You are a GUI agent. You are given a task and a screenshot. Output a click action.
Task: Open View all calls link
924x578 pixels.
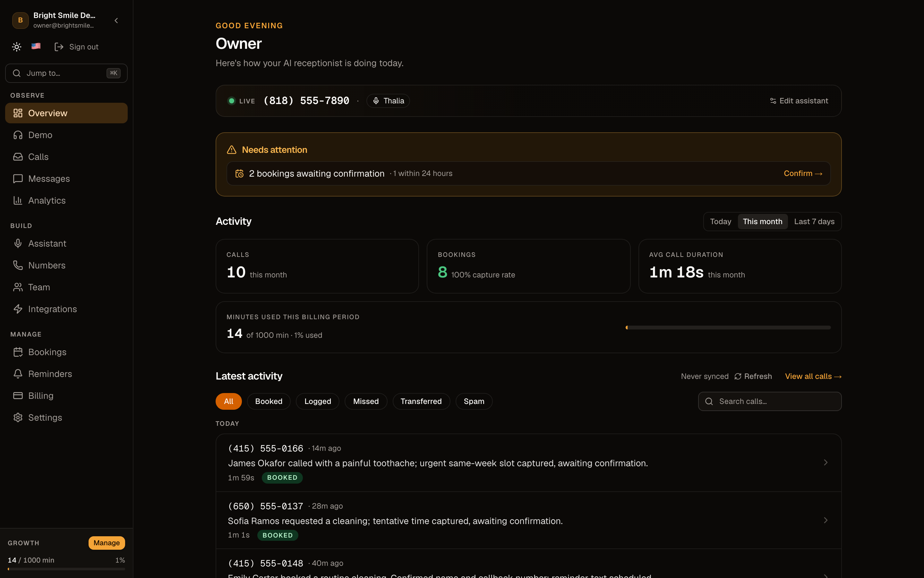[x=813, y=377]
